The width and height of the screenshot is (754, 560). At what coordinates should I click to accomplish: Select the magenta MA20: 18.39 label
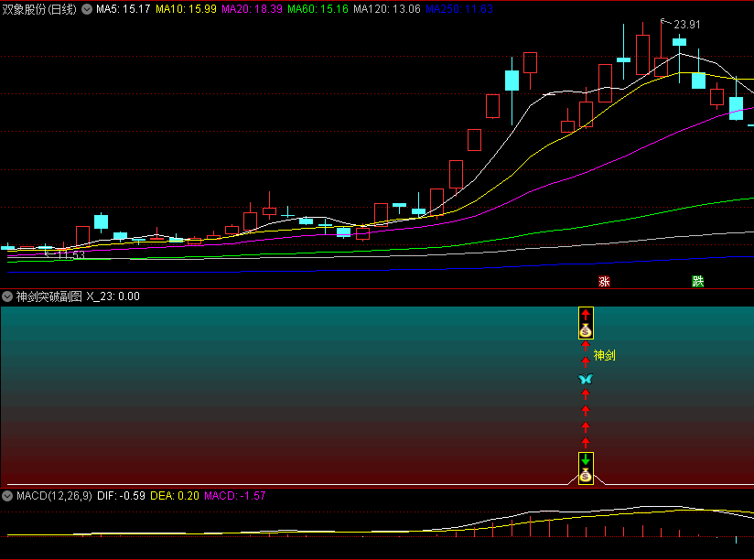point(252,9)
